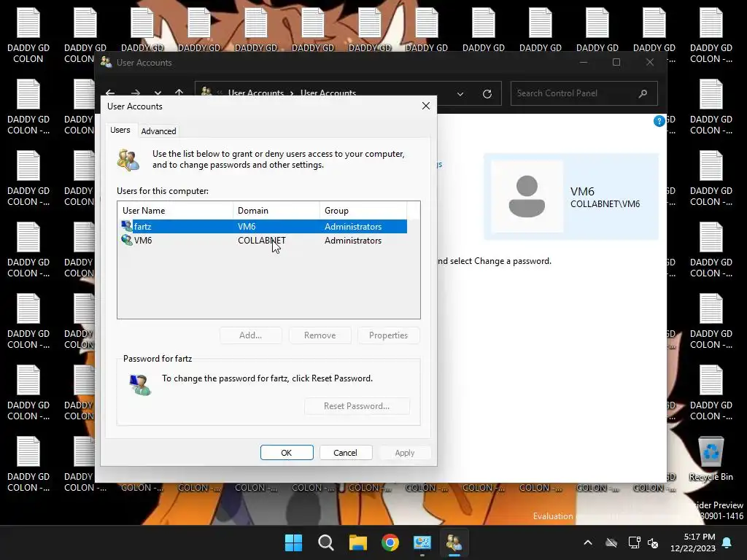Viewport: 747px width, 560px height.
Task: Refresh the Control Panel view
Action: [x=487, y=94]
